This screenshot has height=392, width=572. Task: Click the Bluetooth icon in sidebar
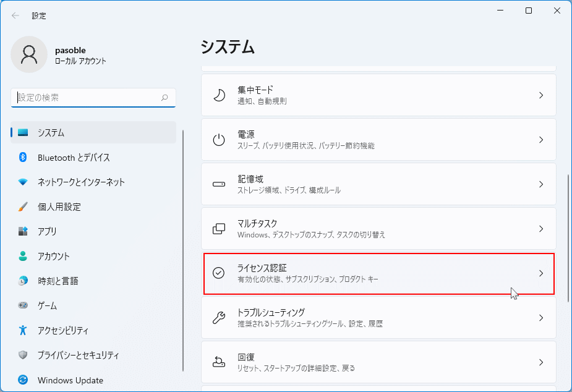23,157
